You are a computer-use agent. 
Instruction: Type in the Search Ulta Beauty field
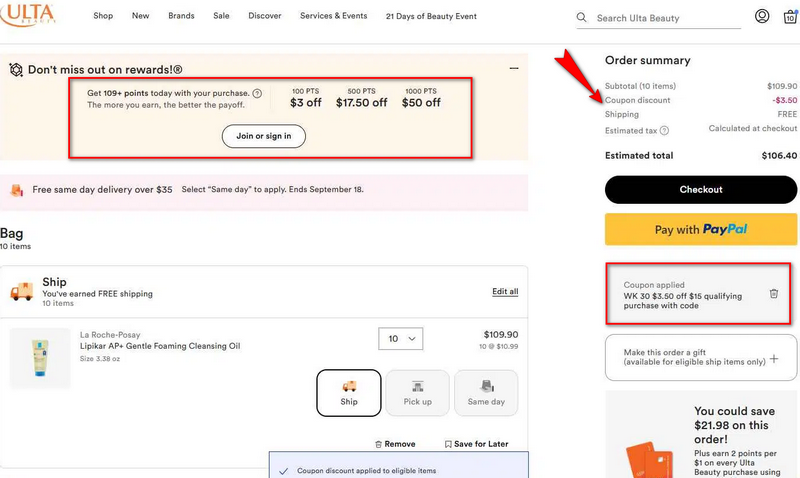665,18
